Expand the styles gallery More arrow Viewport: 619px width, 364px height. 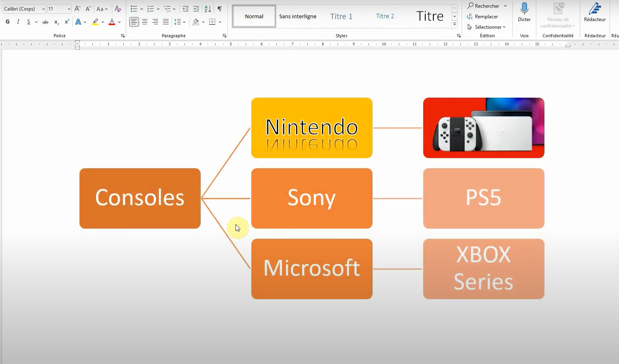[x=454, y=24]
